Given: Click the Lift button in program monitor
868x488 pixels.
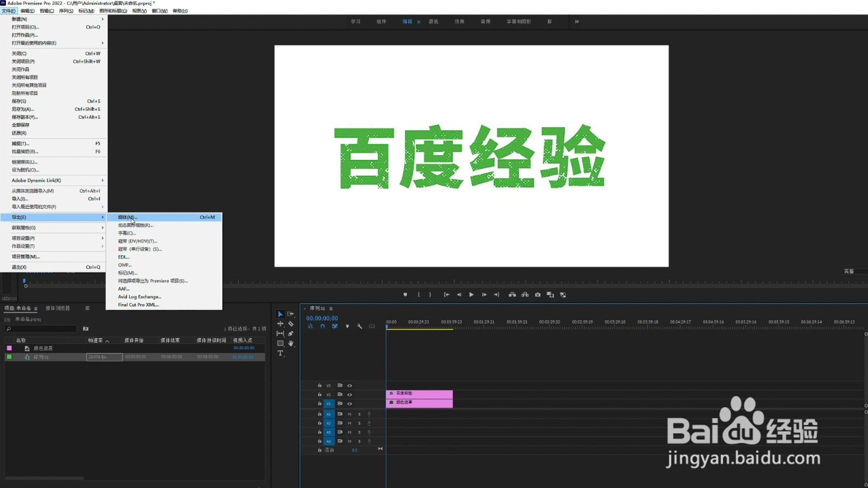Looking at the screenshot, I should point(512,294).
